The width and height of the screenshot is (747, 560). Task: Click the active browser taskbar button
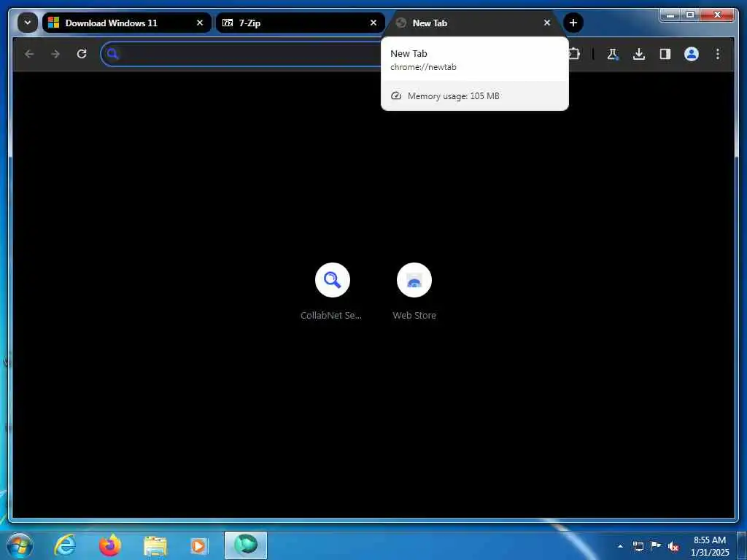[x=246, y=545]
